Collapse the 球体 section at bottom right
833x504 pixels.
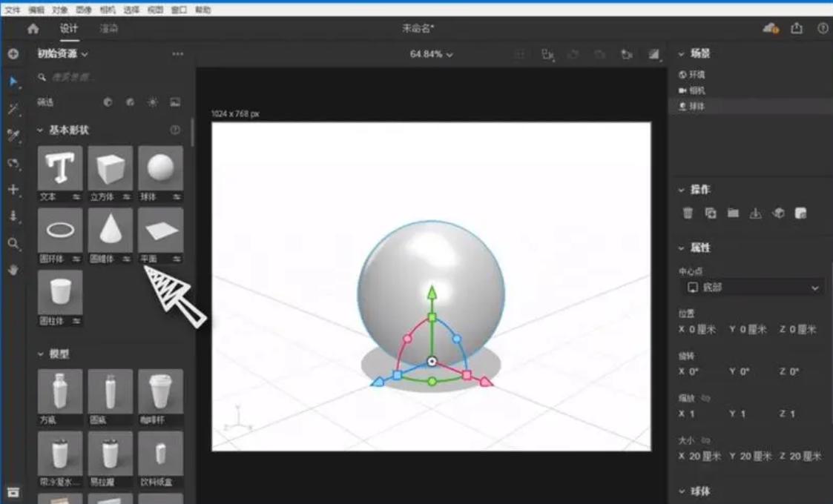(682, 491)
